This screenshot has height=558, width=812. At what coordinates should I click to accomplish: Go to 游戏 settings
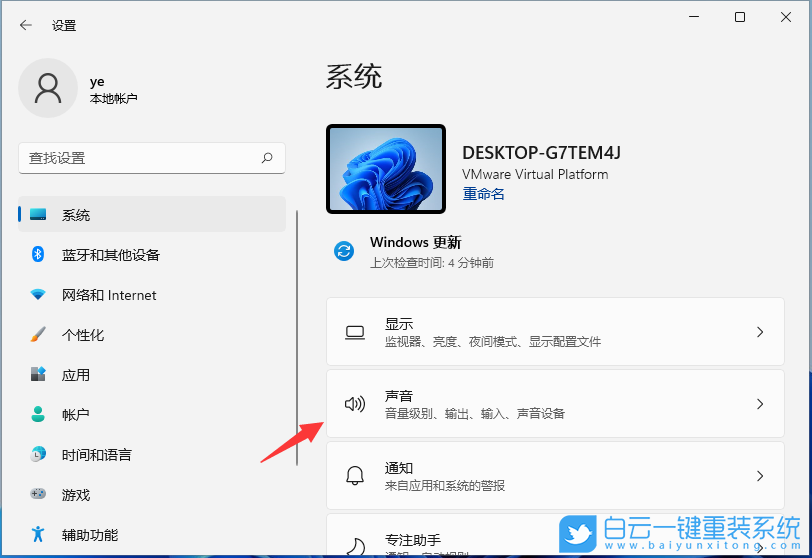click(152, 494)
